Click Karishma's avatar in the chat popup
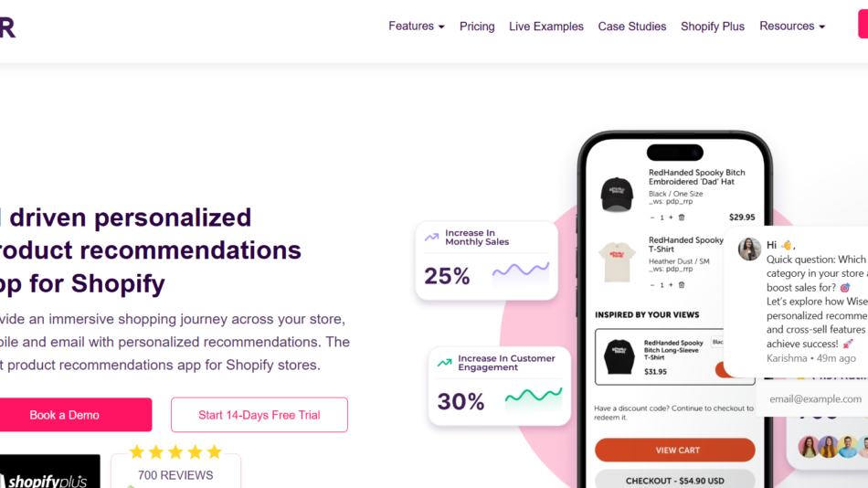This screenshot has width=868, height=488. 749,249
